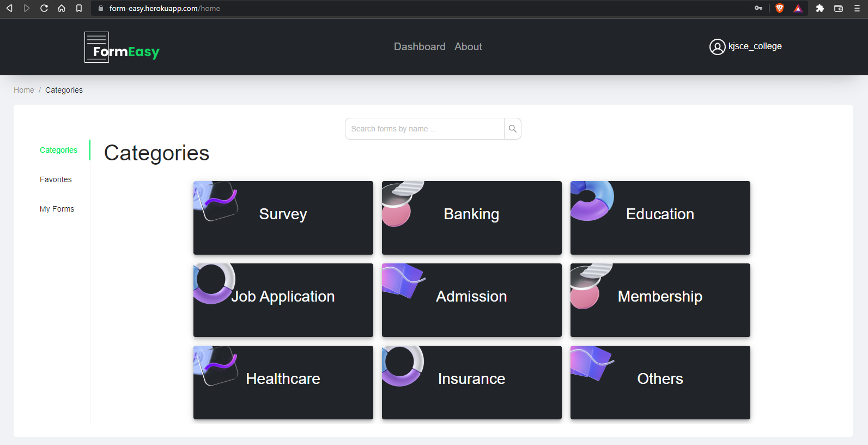Click the Survey card chart icon
The height and width of the screenshot is (445, 868).
pos(216,201)
